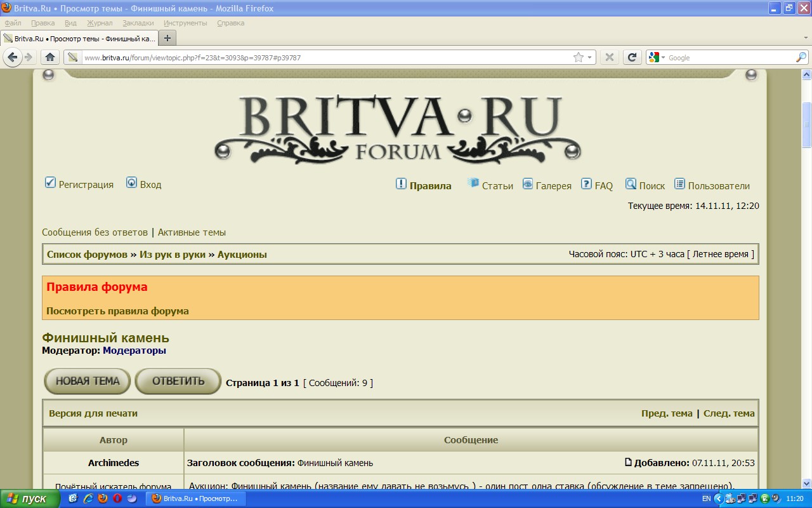
Task: Bookmark this page with the star icon
Action: (578, 57)
